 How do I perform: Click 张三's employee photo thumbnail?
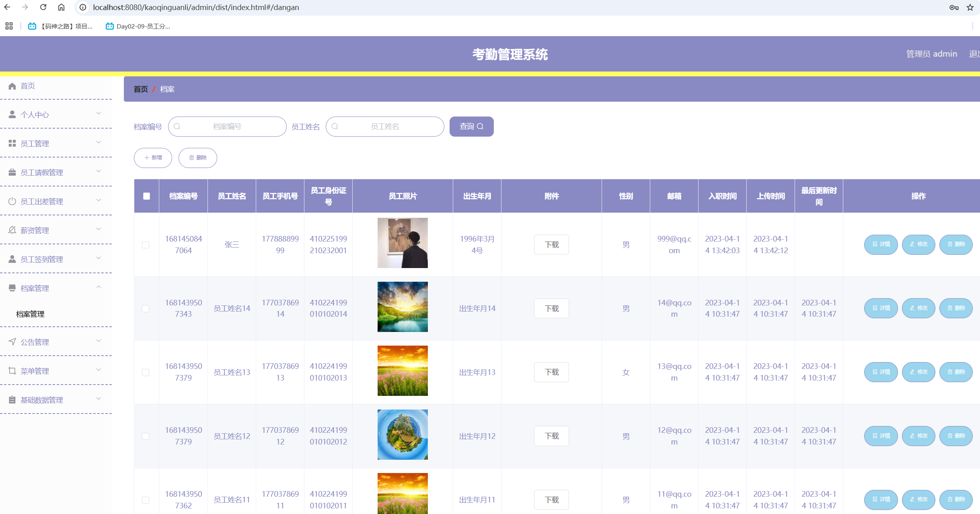tap(403, 243)
